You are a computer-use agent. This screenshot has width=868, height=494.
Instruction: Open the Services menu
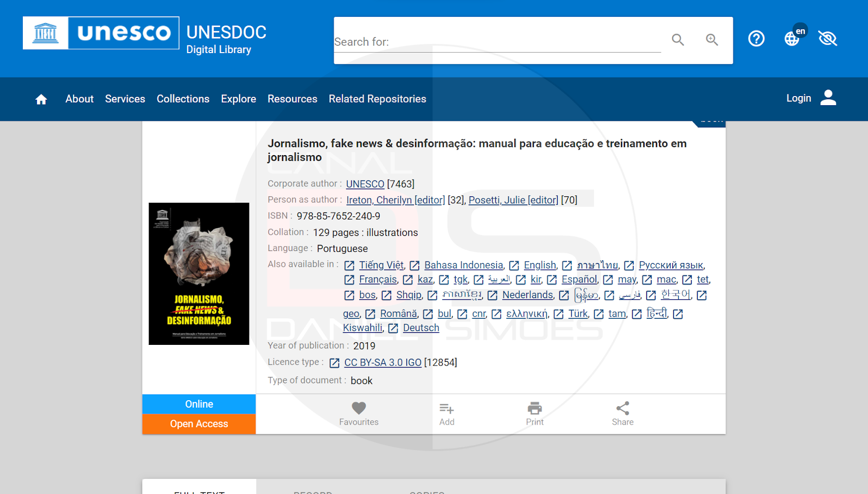coord(125,99)
